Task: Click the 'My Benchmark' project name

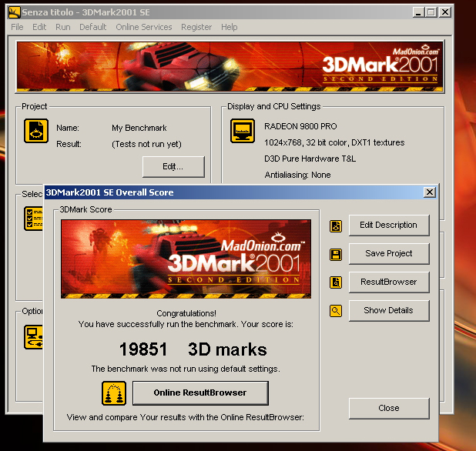Action: pos(139,128)
